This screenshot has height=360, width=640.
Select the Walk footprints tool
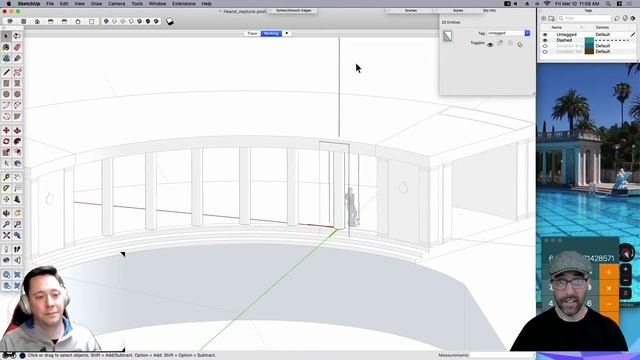click(x=17, y=249)
